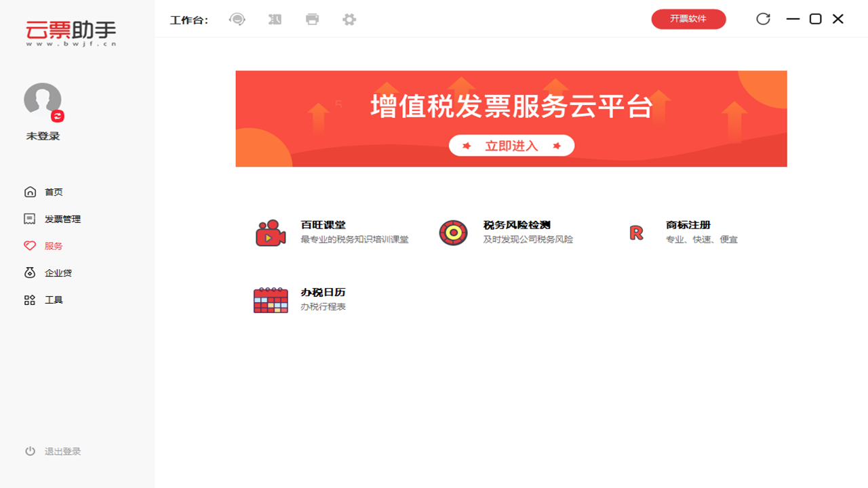Select the 百旺课堂 video camera icon
Viewport: 868px width, 488px height.
pyautogui.click(x=269, y=232)
